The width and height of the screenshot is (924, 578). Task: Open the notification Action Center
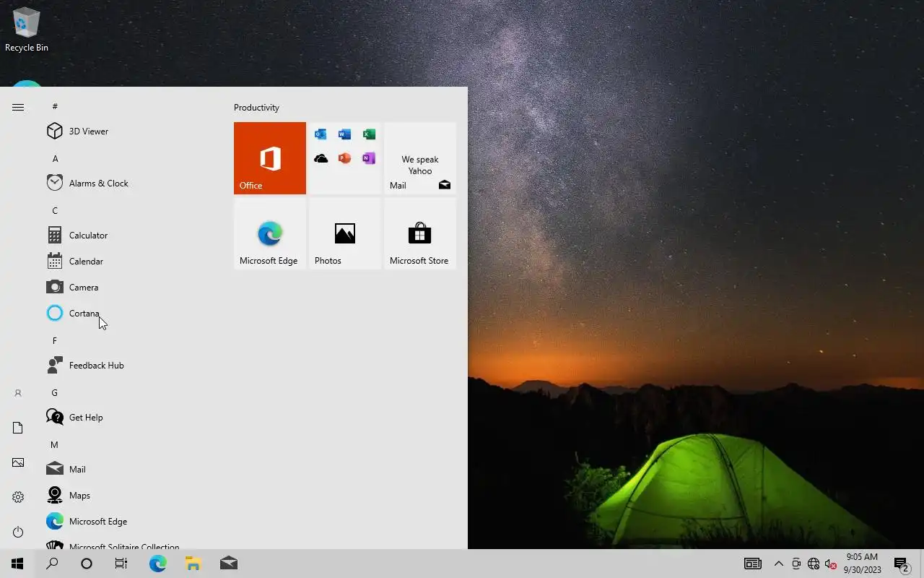tap(901, 564)
